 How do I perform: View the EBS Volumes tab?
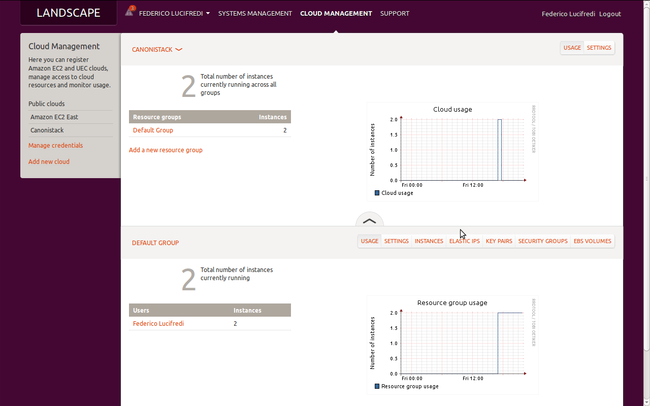[592, 241]
